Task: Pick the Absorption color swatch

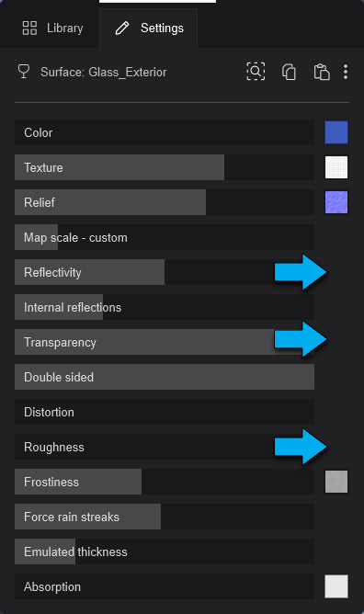Action: 336,586
